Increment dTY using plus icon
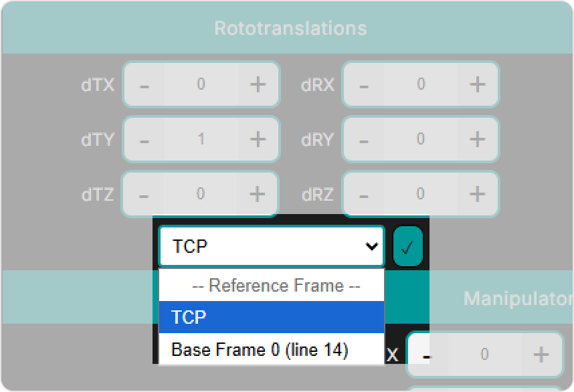Screen dimensions: 574x392 [x=258, y=140]
